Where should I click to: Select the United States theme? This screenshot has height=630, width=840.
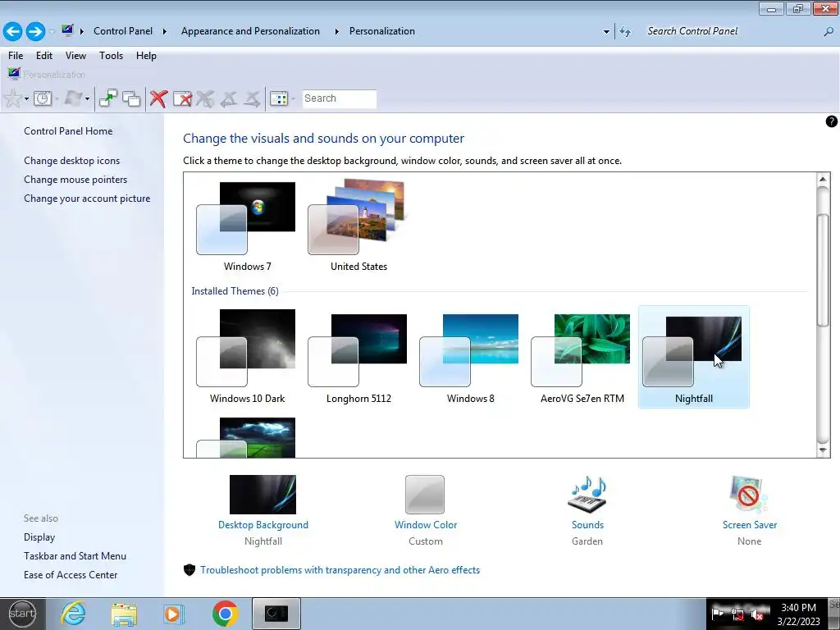click(x=358, y=226)
